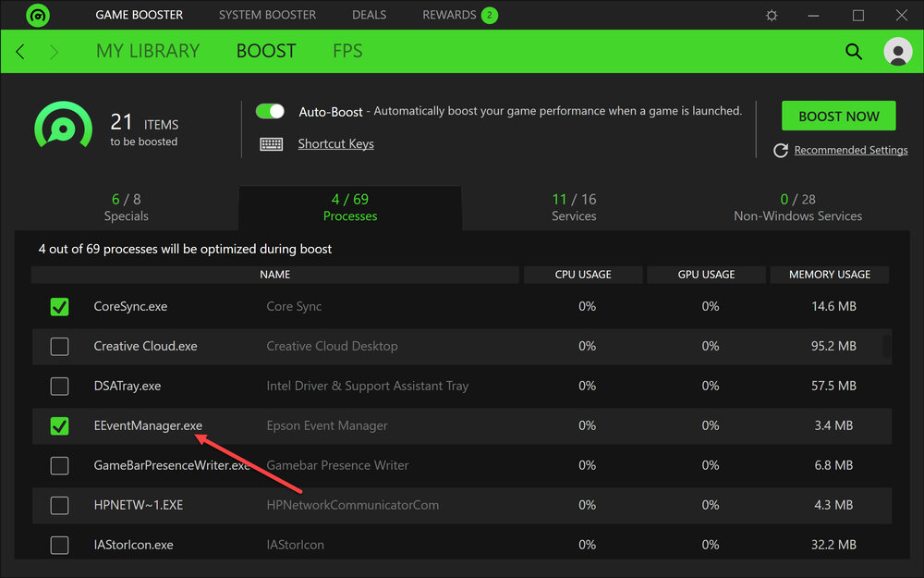Check the HPNETW~1.EXE checkbox
Image resolution: width=924 pixels, height=578 pixels.
tap(59, 506)
